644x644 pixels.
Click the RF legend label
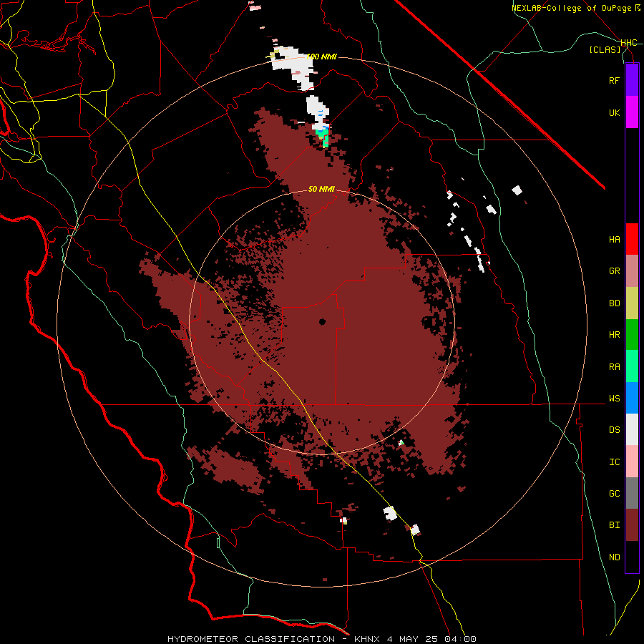click(x=615, y=80)
